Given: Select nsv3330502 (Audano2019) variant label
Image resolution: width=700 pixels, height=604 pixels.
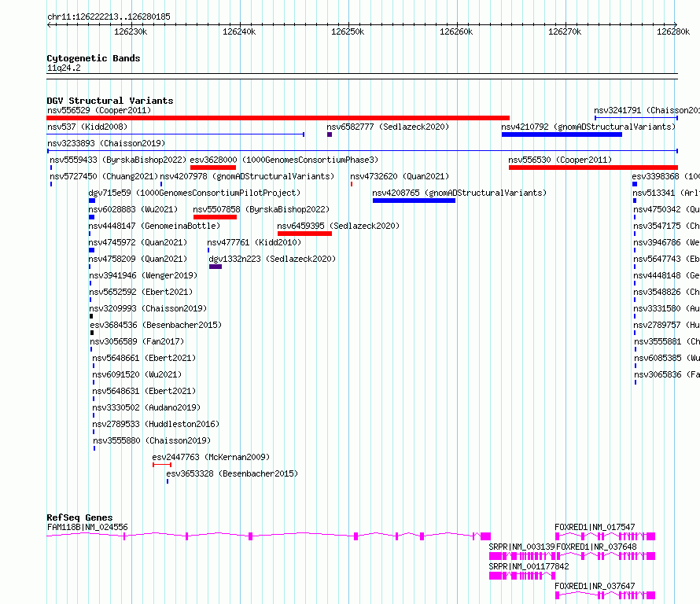Looking at the screenshot, I should [x=146, y=407].
